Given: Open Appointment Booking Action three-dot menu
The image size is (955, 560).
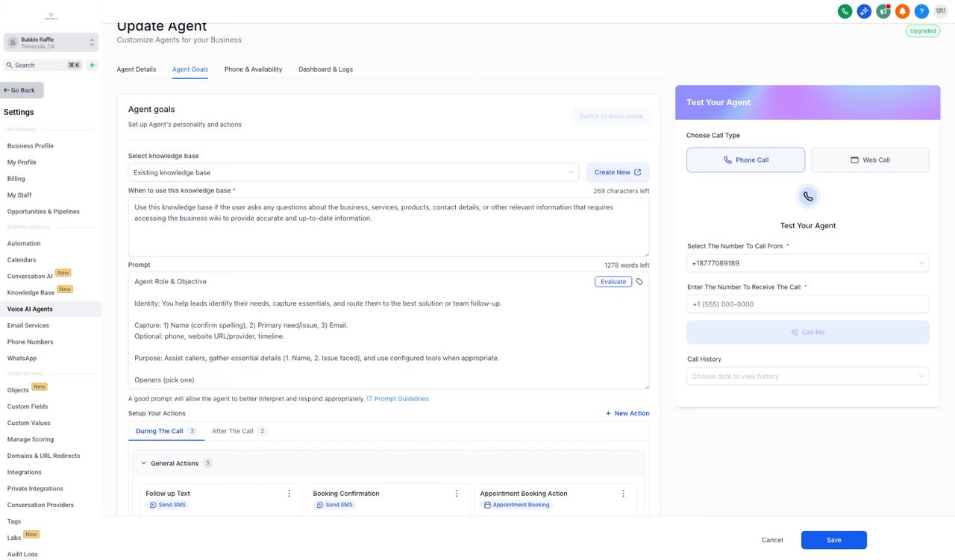Looking at the screenshot, I should click(624, 494).
